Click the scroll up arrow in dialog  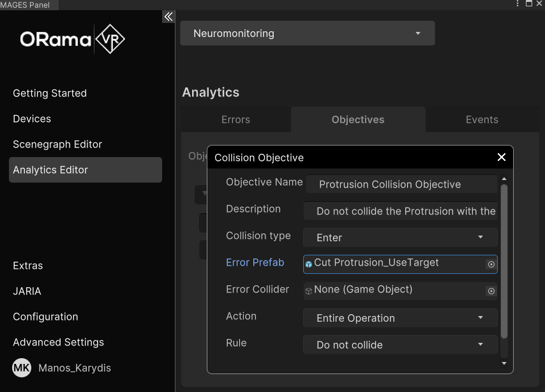(x=504, y=179)
